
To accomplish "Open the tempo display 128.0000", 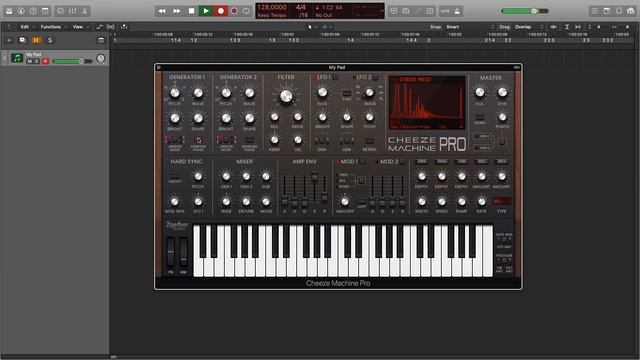I will [x=272, y=7].
